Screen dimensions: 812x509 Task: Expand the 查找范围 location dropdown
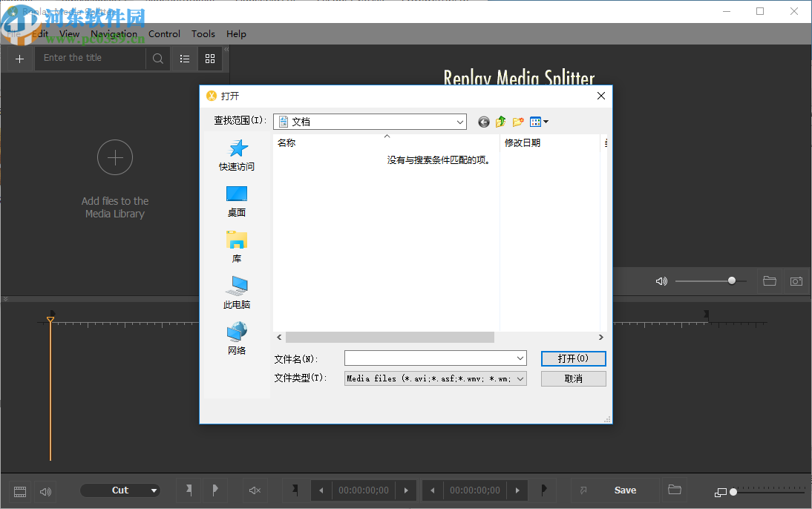[460, 121]
